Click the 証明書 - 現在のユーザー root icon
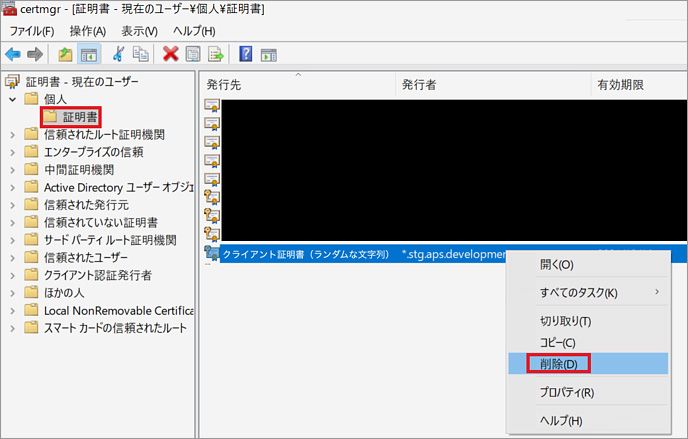The width and height of the screenshot is (688, 439). [x=13, y=81]
